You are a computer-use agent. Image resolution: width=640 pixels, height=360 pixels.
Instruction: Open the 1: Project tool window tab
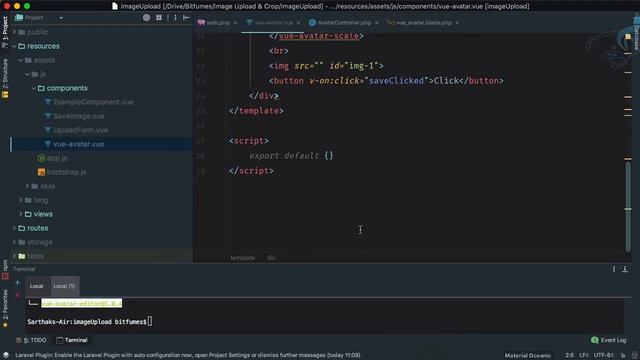click(x=5, y=33)
